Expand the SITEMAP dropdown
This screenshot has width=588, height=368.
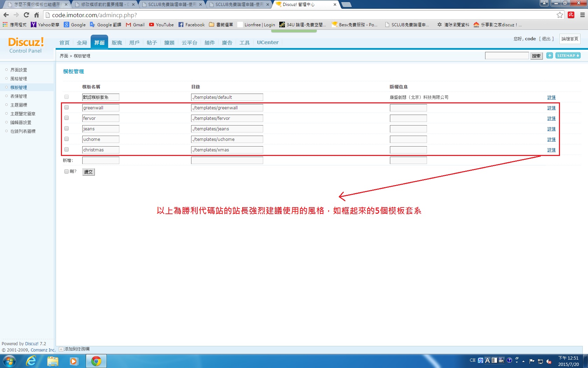pos(568,55)
